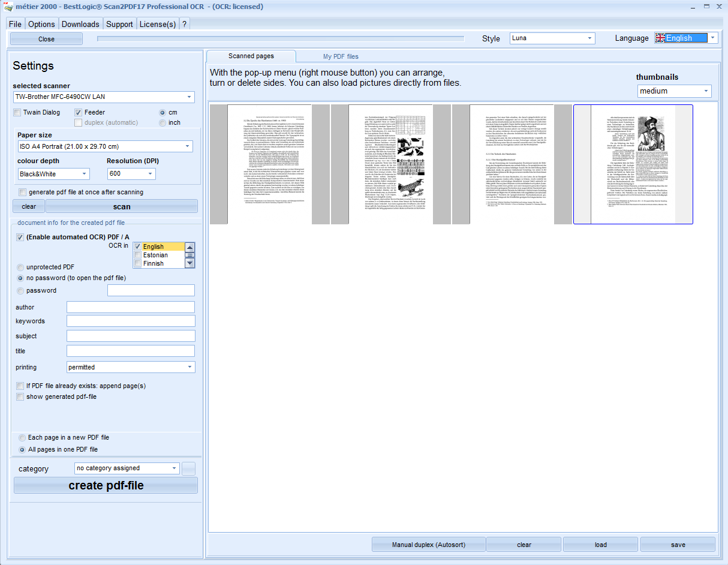
Task: Select the inch unit radio button
Action: point(162,122)
